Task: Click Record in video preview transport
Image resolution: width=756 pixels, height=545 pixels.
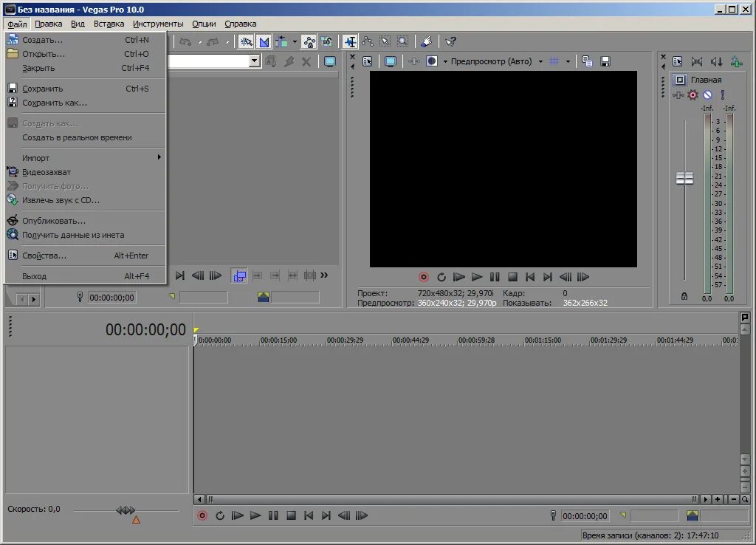Action: [x=423, y=277]
